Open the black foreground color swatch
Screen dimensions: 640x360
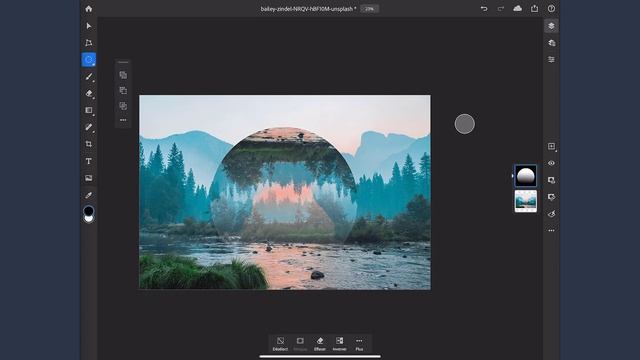click(89, 211)
